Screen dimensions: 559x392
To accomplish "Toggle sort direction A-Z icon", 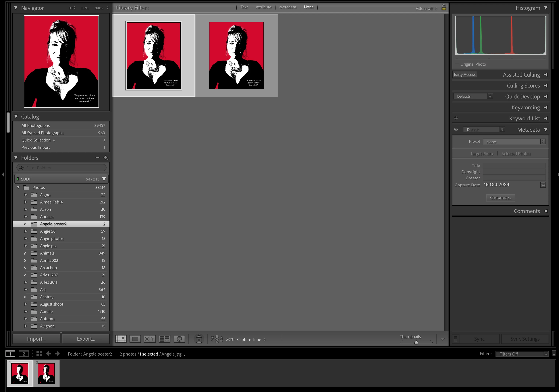I will click(x=216, y=339).
